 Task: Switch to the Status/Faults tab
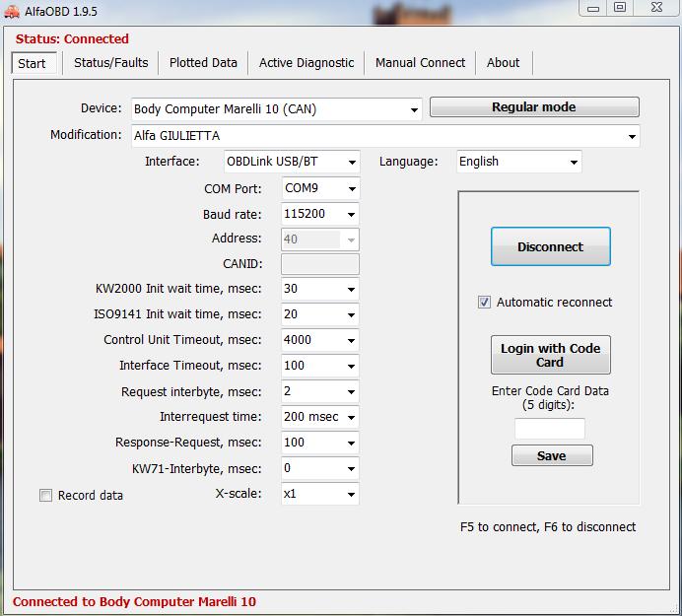pyautogui.click(x=111, y=63)
